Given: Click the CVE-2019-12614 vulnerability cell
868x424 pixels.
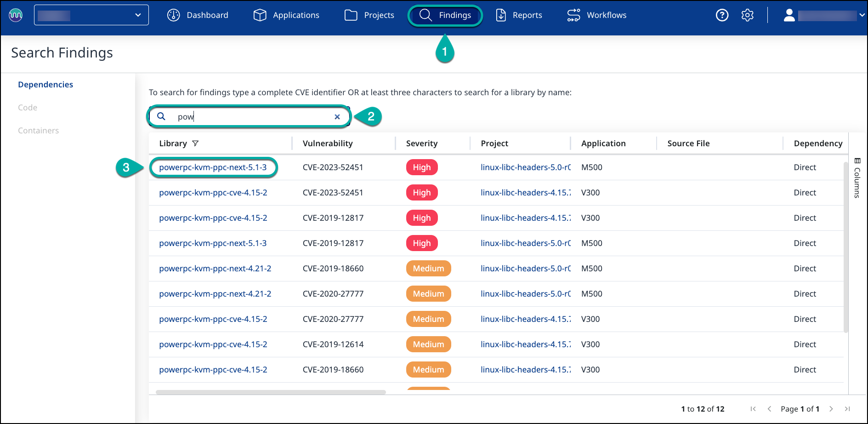Looking at the screenshot, I should (333, 344).
